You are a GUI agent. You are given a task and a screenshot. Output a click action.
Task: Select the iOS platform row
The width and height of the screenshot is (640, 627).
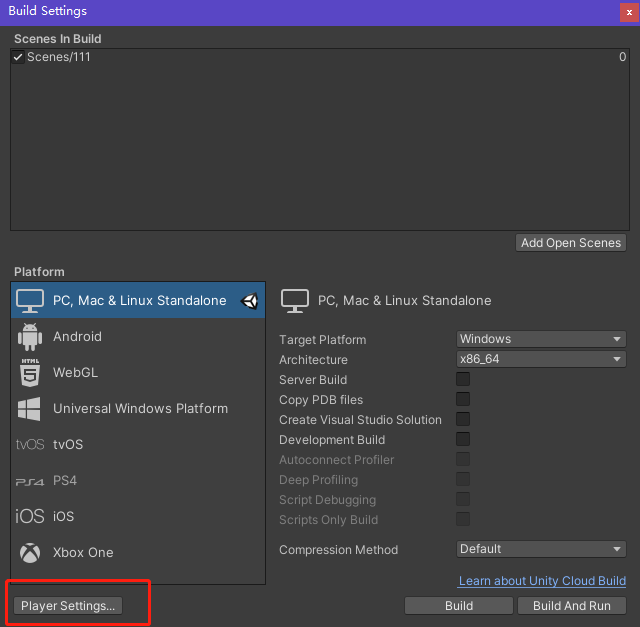click(x=138, y=516)
